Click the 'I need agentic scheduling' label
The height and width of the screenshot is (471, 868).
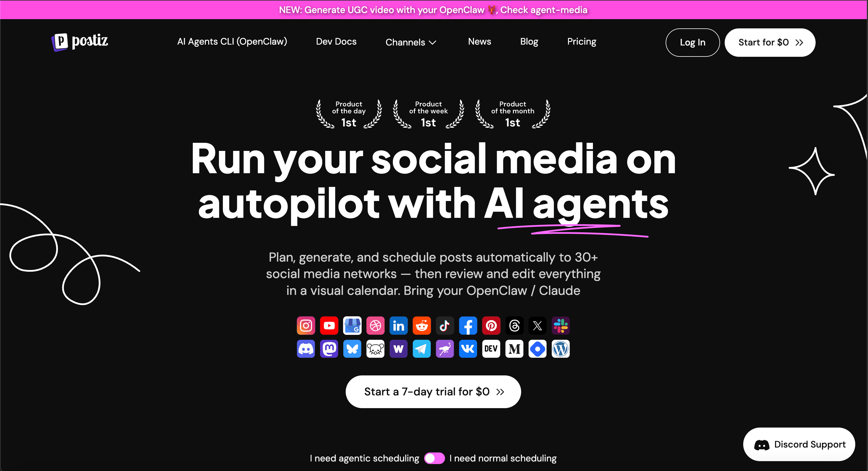tap(364, 458)
